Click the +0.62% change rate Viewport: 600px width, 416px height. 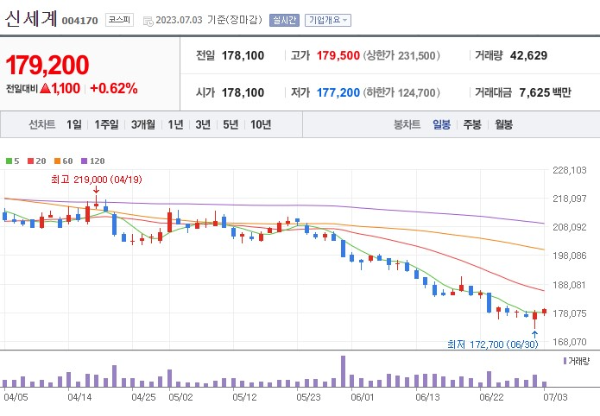[114, 88]
